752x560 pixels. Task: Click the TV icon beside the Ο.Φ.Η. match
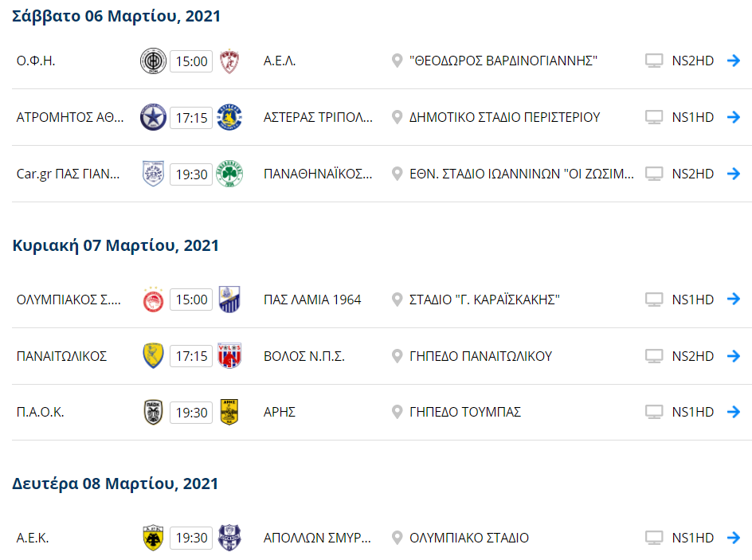[x=654, y=61]
